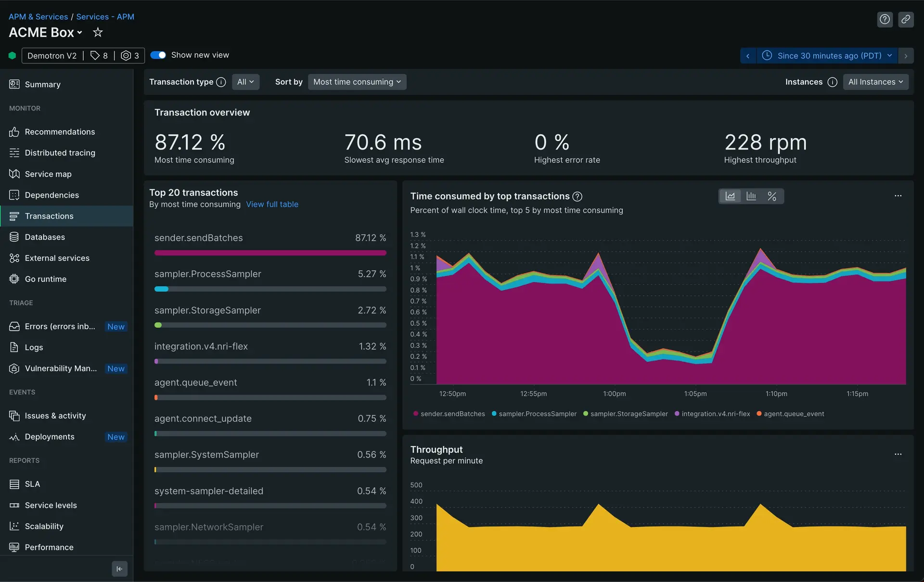Collapse the sidebar with the arrow icon
The image size is (924, 582).
click(x=119, y=569)
